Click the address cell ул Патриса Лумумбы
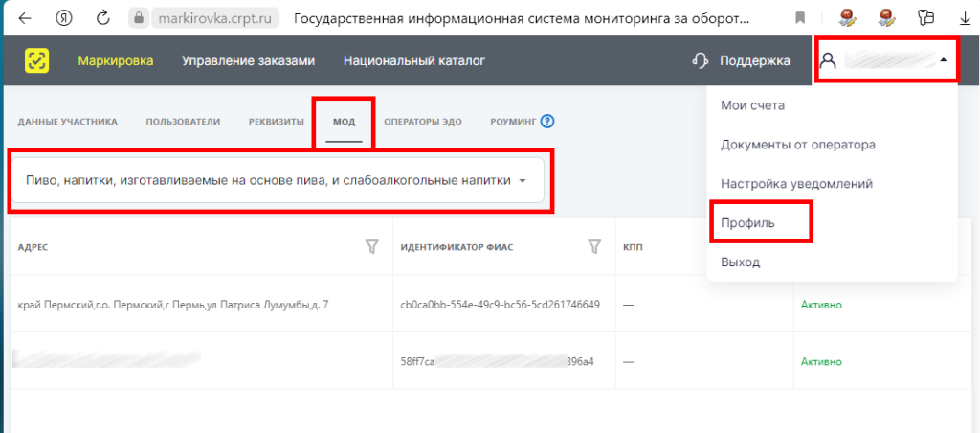This screenshot has height=433, width=980. click(174, 305)
